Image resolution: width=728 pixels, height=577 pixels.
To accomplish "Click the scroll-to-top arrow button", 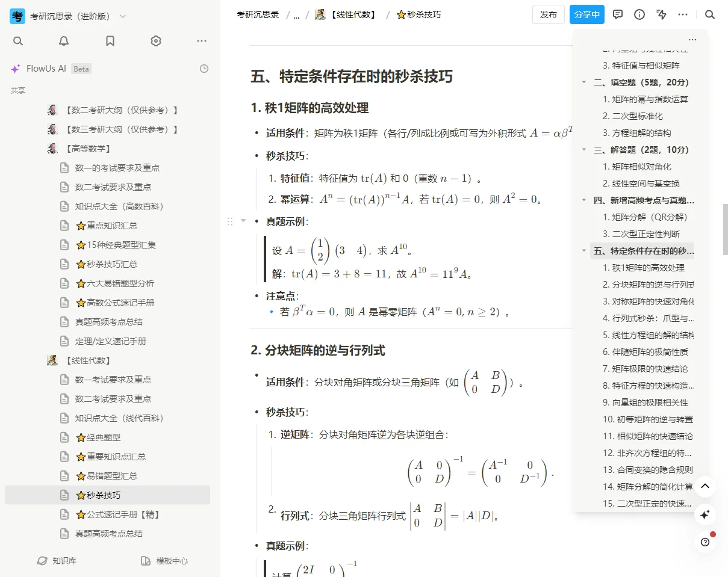I will tap(705, 486).
